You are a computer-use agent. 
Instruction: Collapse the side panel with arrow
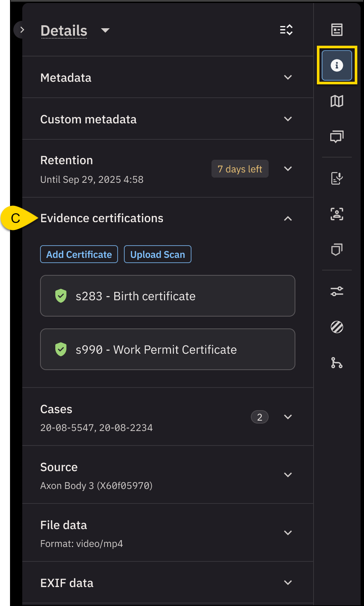coord(22,30)
